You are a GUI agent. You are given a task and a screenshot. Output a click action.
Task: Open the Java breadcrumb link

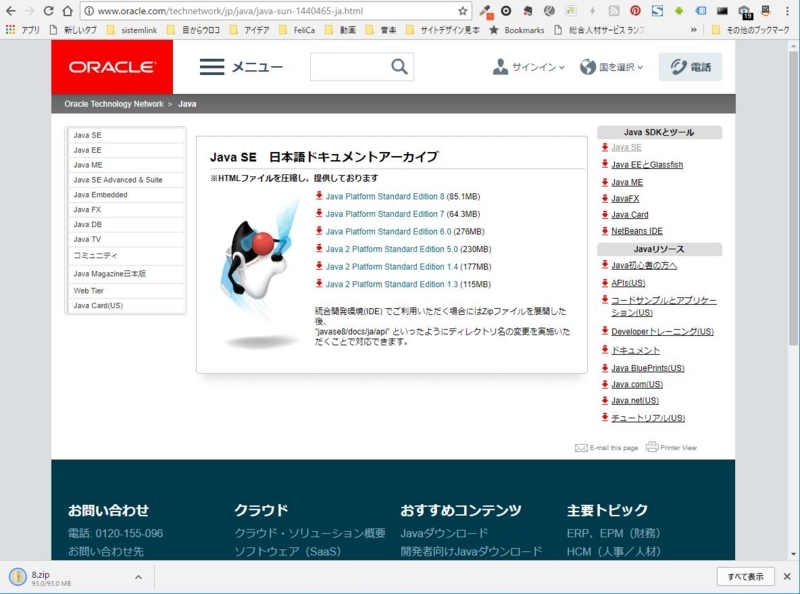187,104
